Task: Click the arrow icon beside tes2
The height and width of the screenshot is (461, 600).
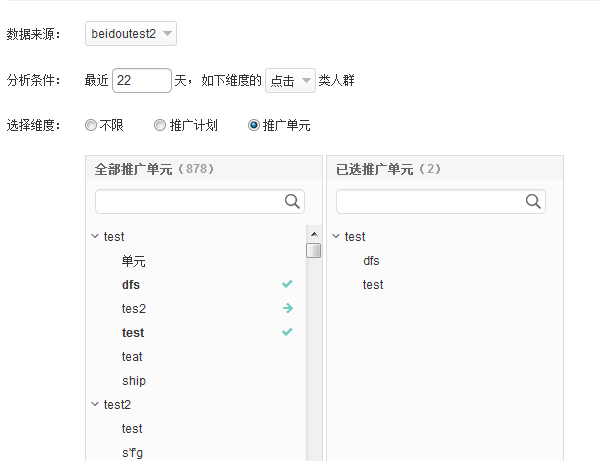Action: pyautogui.click(x=287, y=309)
